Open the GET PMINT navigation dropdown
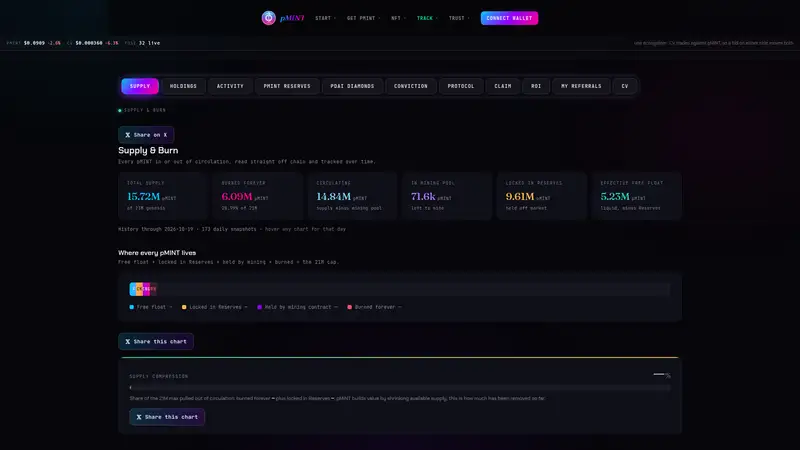Image resolution: width=800 pixels, height=450 pixels. 363,18
